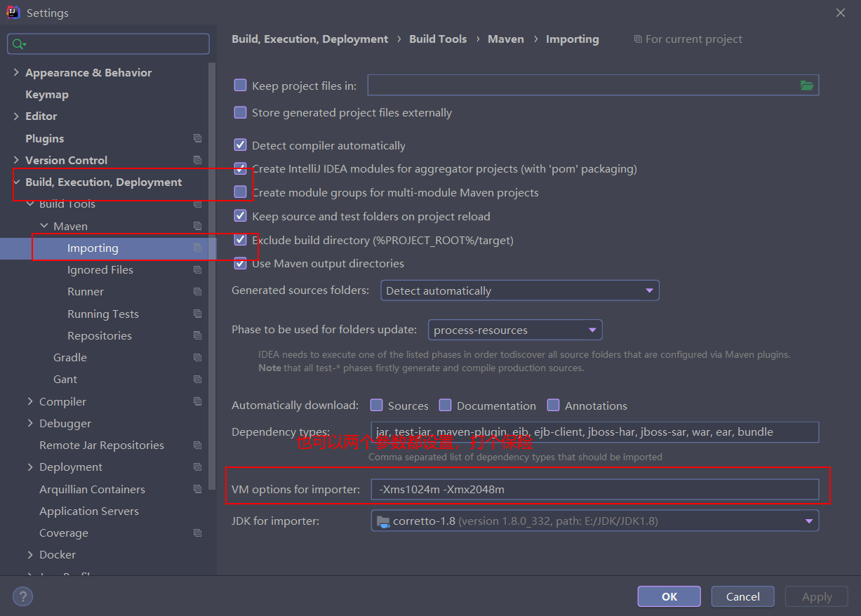Click the project-level icon next to Repositories
The height and width of the screenshot is (616, 861).
pos(197,335)
